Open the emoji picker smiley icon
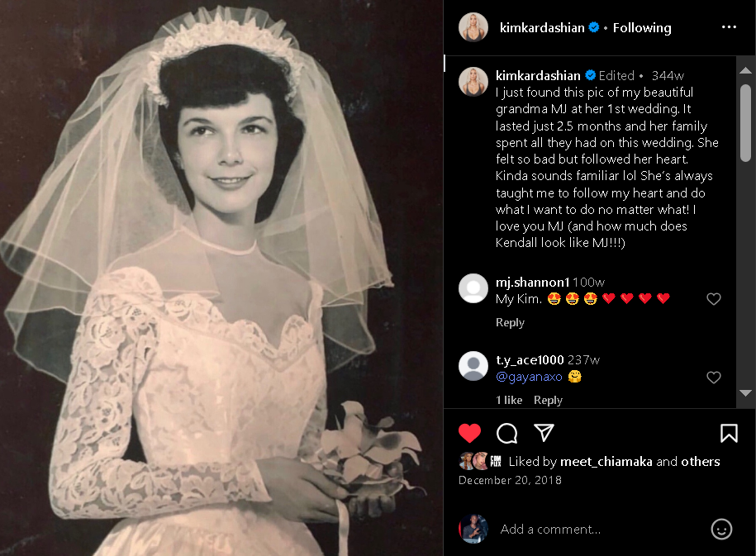The width and height of the screenshot is (756, 556). click(x=721, y=529)
